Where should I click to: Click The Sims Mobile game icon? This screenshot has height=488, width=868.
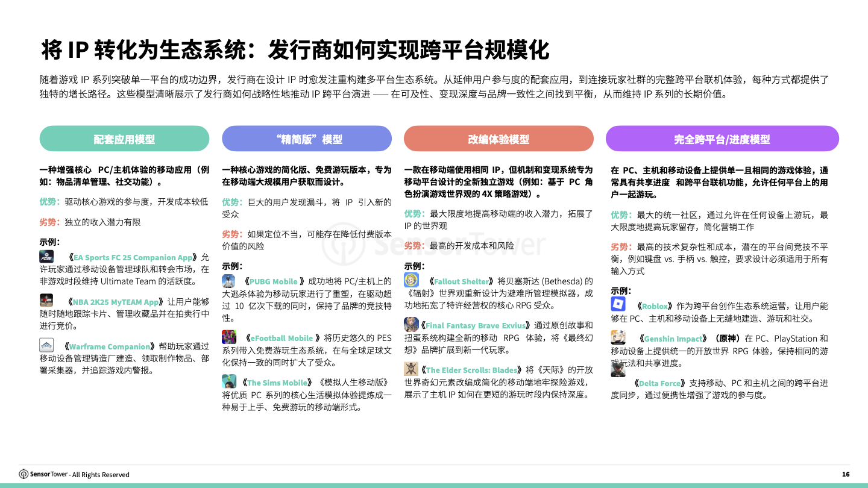click(229, 381)
